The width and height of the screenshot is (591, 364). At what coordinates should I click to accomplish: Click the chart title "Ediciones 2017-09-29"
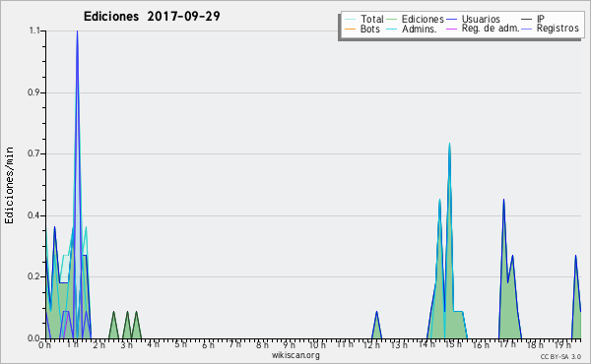pyautogui.click(x=152, y=17)
